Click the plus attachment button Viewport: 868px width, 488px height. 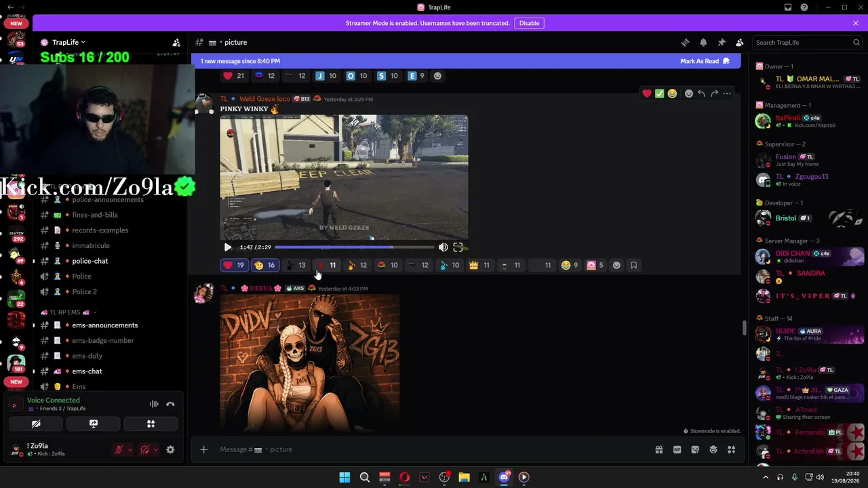pyautogui.click(x=203, y=449)
